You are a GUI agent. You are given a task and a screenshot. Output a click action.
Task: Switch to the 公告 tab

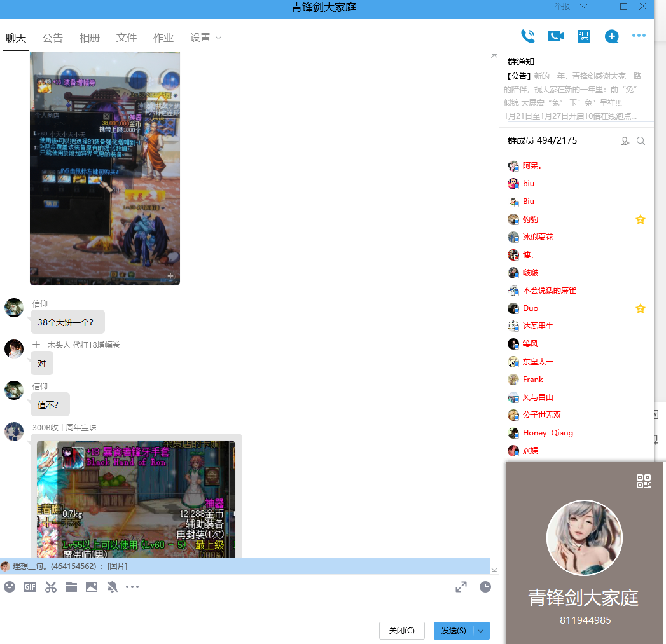(53, 38)
